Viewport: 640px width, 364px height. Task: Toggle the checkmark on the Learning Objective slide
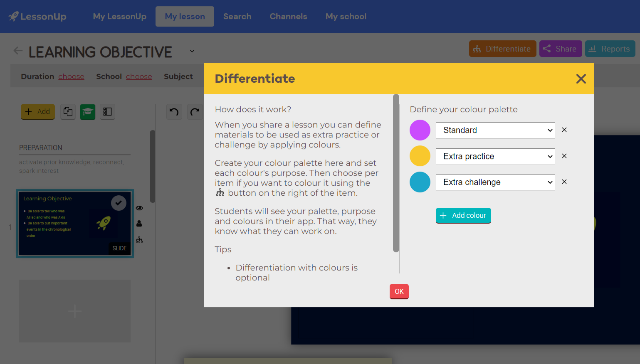[119, 203]
